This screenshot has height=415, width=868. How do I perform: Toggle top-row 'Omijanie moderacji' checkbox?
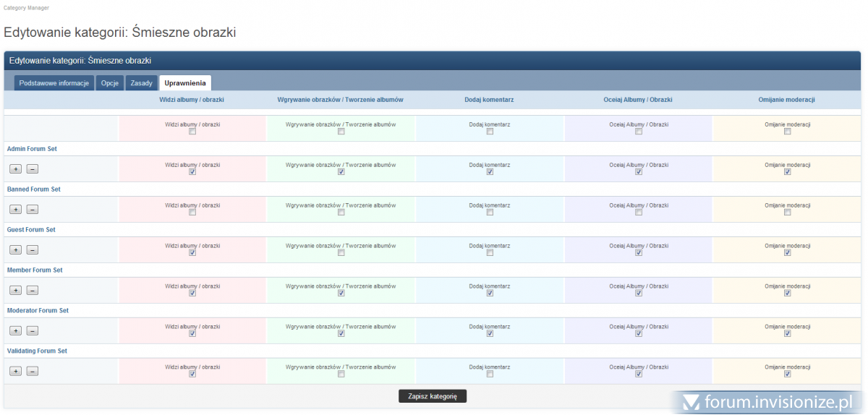point(788,132)
